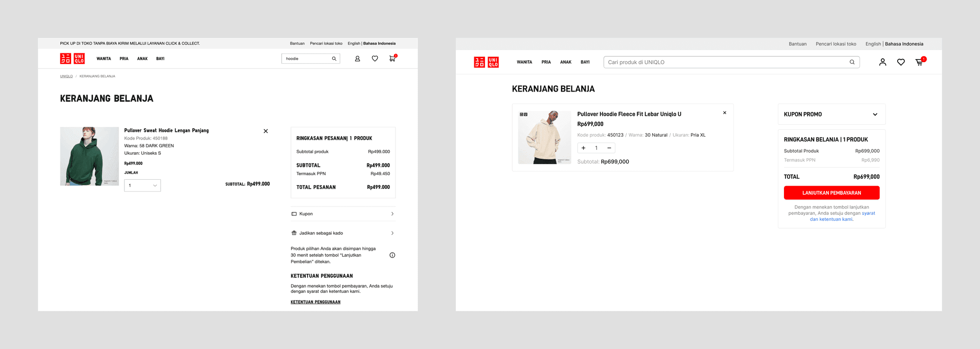Click UNIQLO breadcrumb link
The width and height of the screenshot is (980, 349).
pyautogui.click(x=67, y=76)
